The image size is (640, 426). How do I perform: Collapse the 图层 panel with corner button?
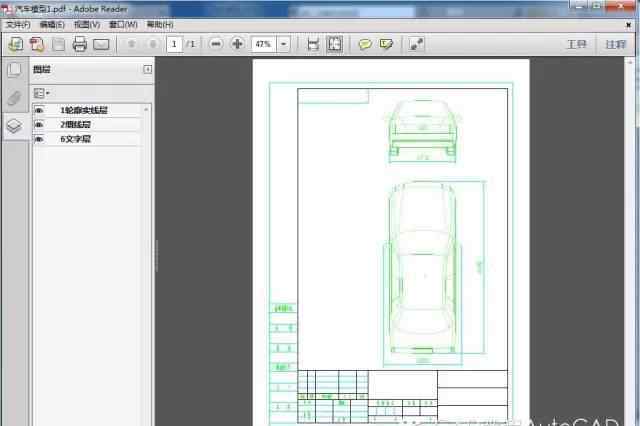pyautogui.click(x=148, y=69)
